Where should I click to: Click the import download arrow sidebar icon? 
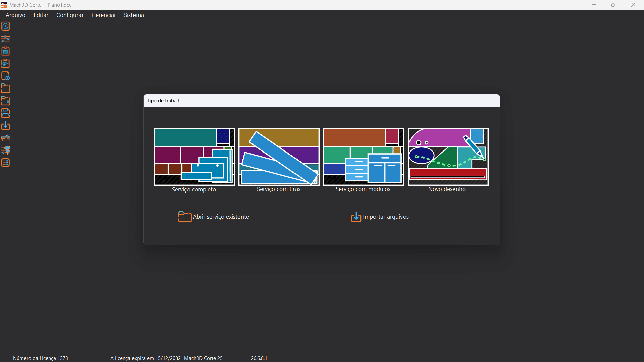6,125
